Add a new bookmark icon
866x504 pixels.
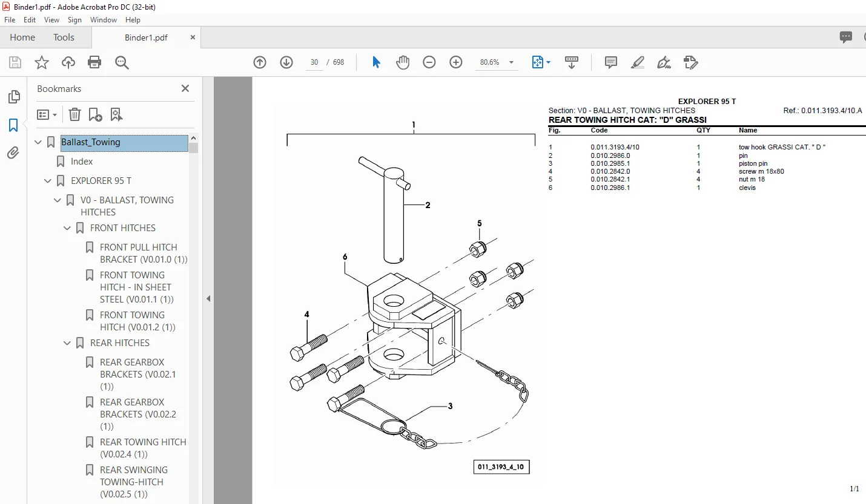pyautogui.click(x=95, y=114)
